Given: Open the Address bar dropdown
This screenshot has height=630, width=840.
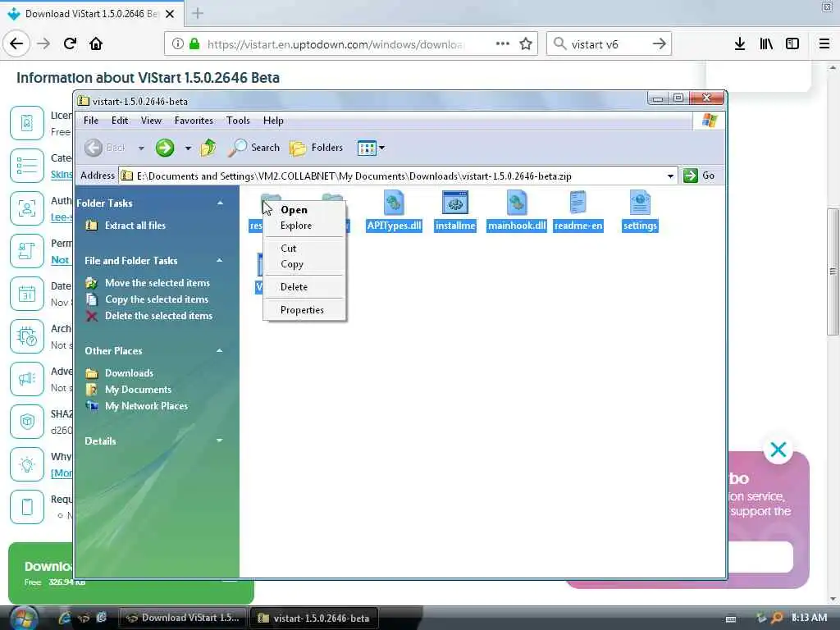Looking at the screenshot, I should (x=670, y=176).
